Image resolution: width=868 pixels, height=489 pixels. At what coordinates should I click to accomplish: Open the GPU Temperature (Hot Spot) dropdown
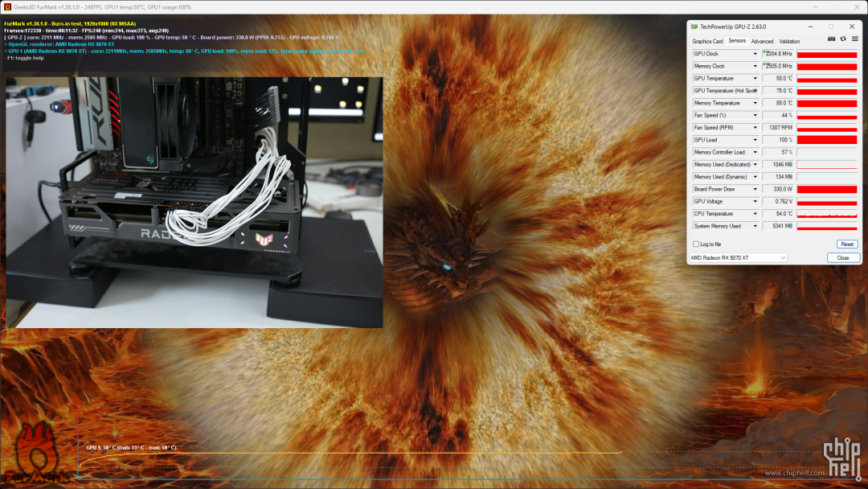tap(755, 91)
